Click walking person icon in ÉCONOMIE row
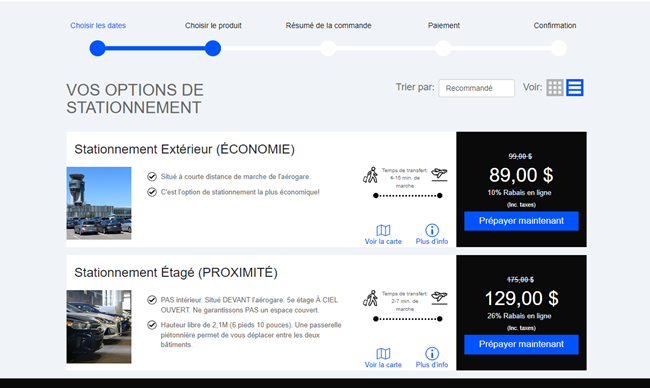The image size is (650, 388). [x=370, y=175]
